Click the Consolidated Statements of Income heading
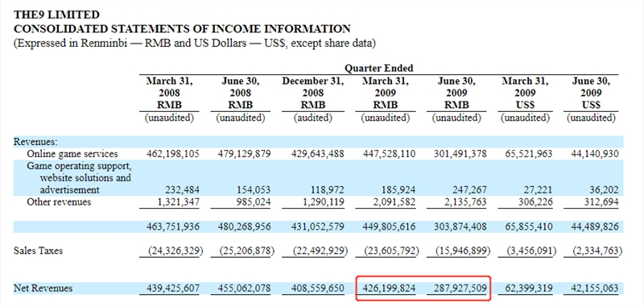644x307 pixels. pyautogui.click(x=182, y=29)
